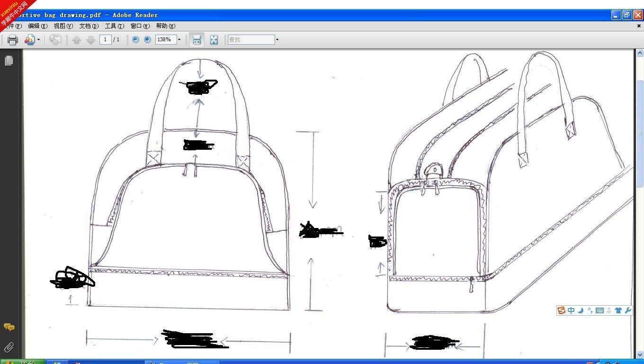Minimize the Adobe Reader window
Screen dimensions: 644x364
click(x=616, y=15)
